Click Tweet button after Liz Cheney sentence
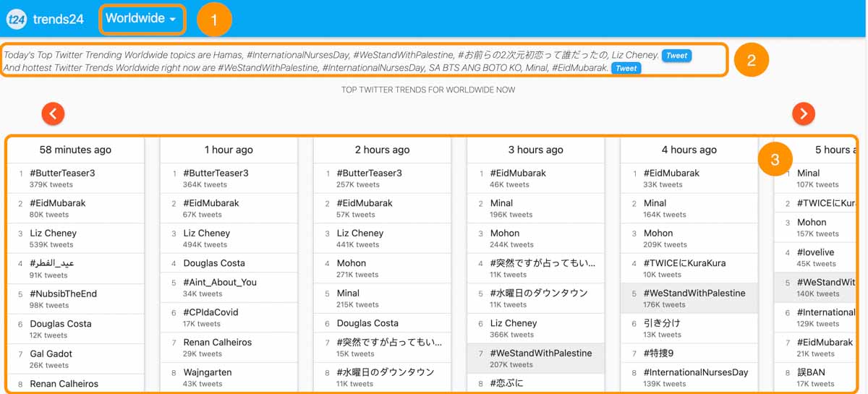Image resolution: width=868 pixels, height=394 pixels. pyautogui.click(x=676, y=56)
